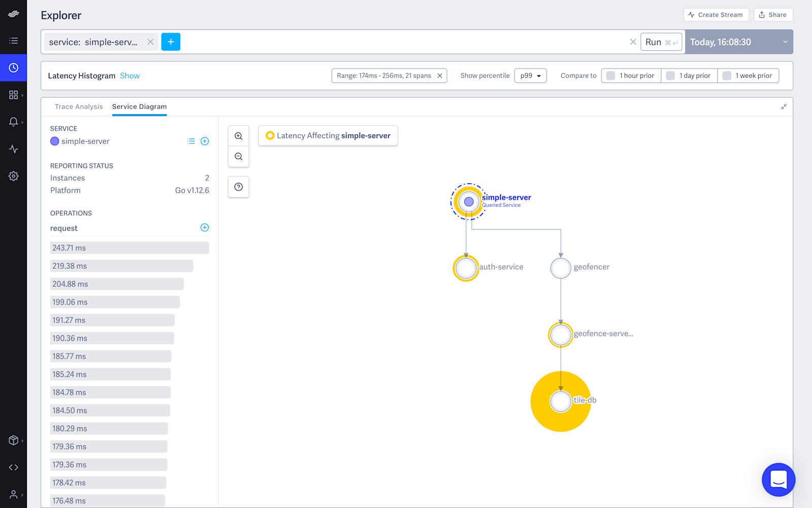
Task: Open the diagram help question icon
Action: click(239, 187)
